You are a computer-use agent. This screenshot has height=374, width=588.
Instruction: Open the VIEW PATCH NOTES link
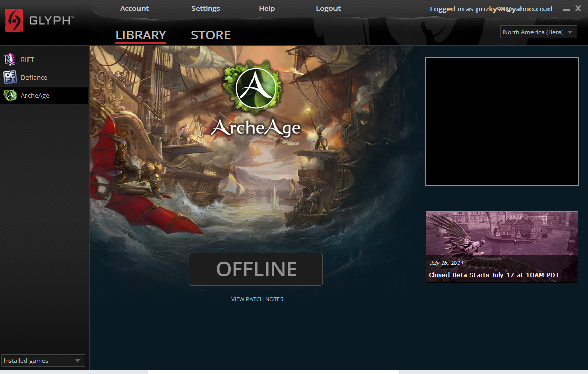click(x=257, y=299)
